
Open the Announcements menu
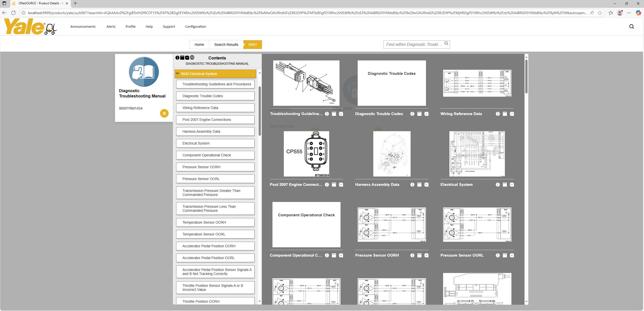83,26
